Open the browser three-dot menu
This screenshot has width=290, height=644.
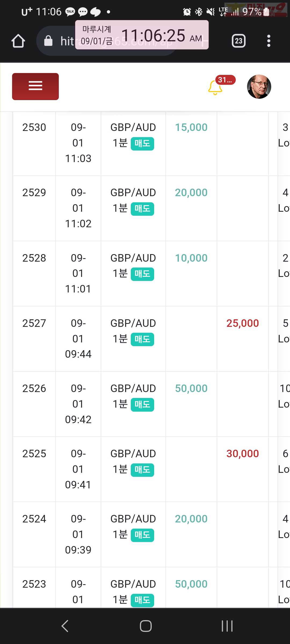269,41
